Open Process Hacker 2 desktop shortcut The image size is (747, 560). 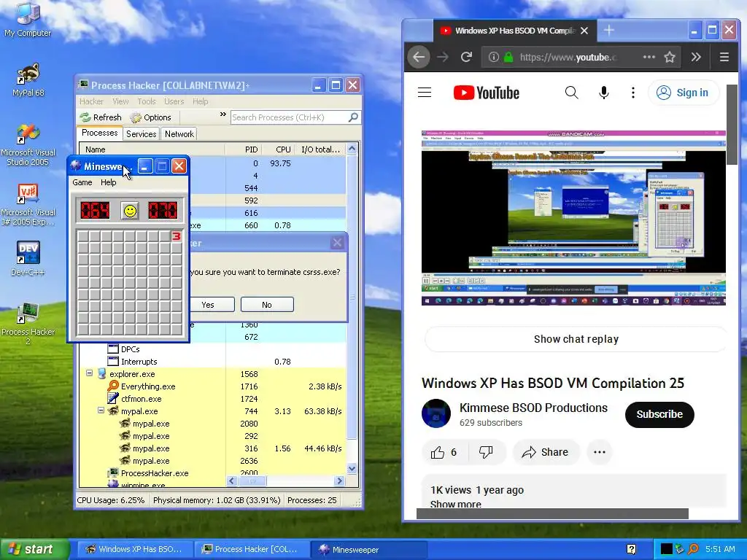coord(28,324)
